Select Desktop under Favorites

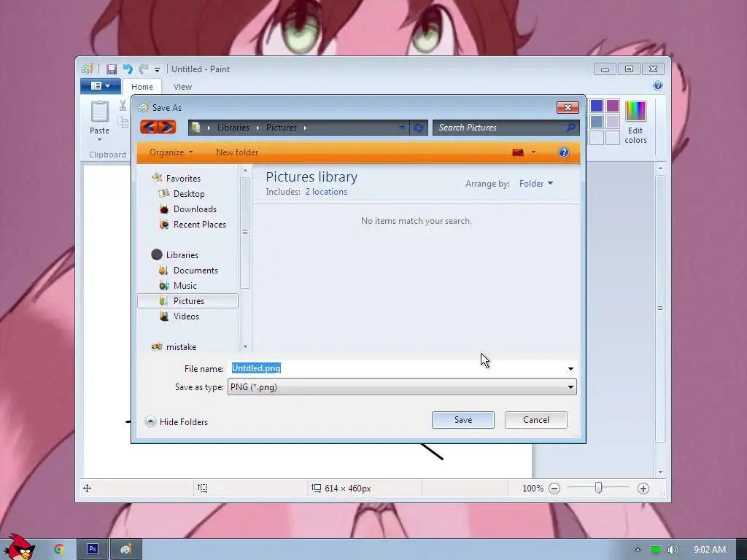point(189,194)
